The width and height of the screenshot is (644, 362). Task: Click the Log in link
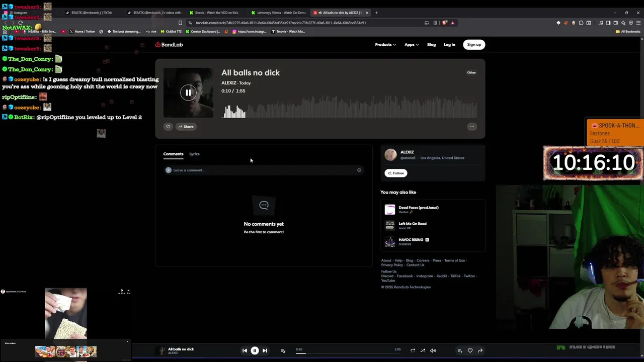click(449, 45)
